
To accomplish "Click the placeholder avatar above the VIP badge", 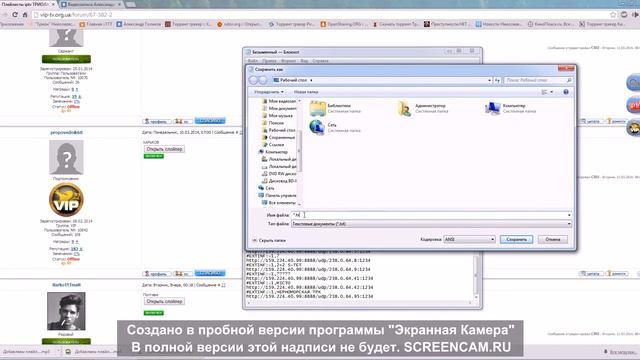I will (66, 157).
